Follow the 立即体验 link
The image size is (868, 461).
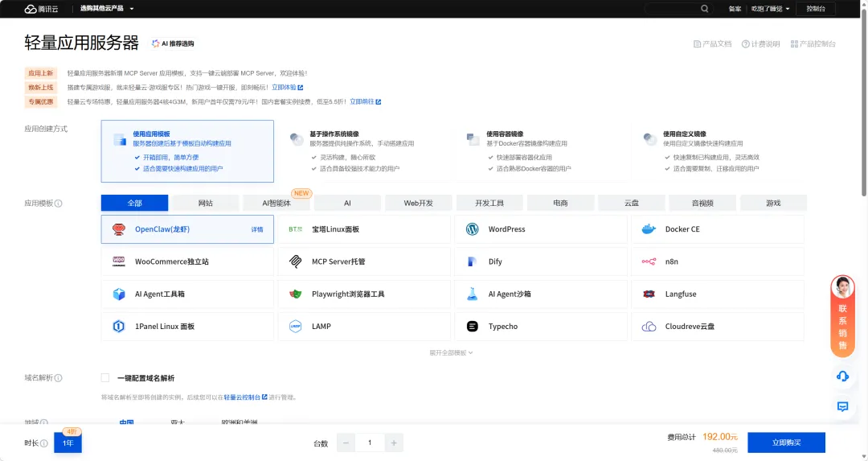287,88
